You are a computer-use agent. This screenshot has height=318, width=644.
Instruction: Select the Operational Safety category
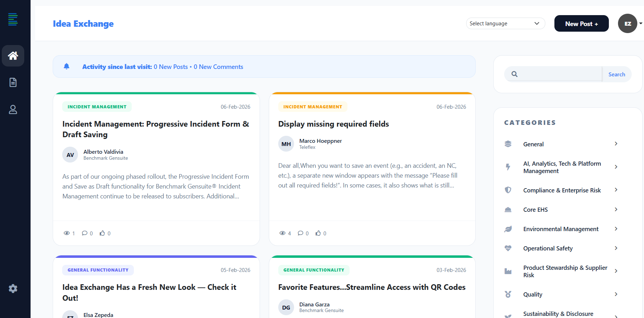tap(548, 248)
